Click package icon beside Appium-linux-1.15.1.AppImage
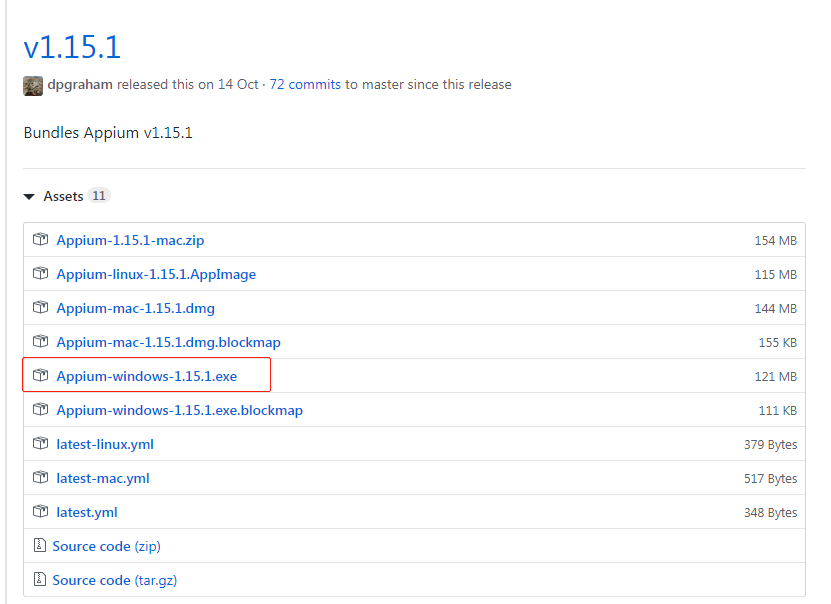Screen dimensions: 831x604 (x=40, y=273)
